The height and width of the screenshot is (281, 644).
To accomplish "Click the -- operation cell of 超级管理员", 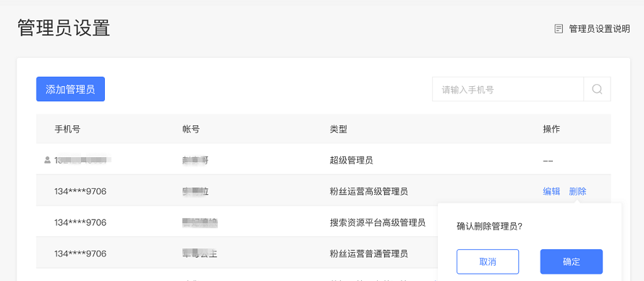I will pos(548,160).
